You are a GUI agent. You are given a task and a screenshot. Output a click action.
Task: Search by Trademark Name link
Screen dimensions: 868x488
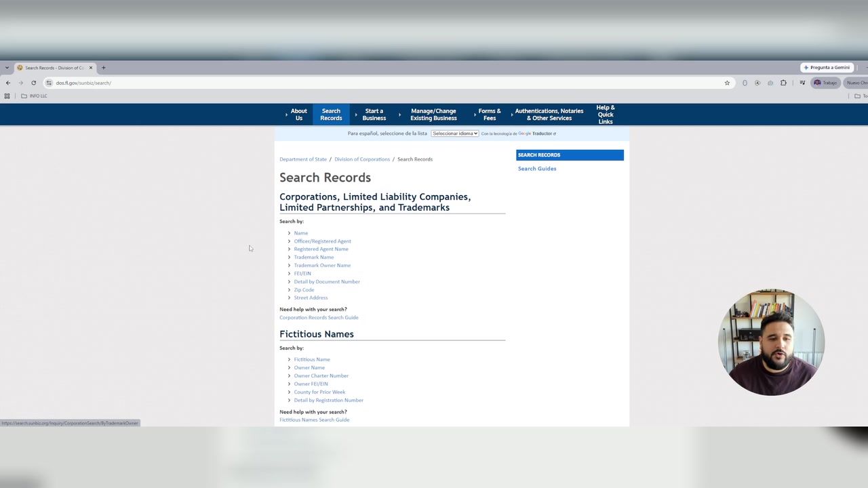314,258
